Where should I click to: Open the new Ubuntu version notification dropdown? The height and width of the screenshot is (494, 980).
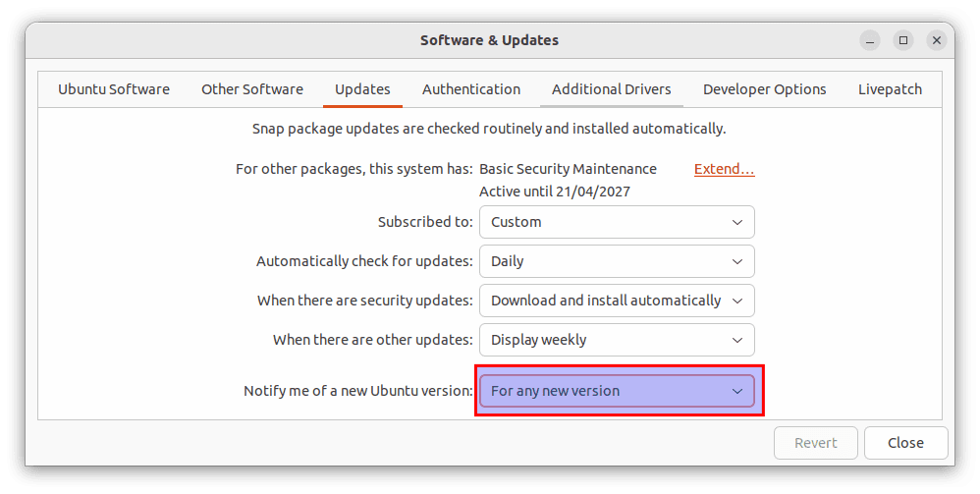(617, 391)
